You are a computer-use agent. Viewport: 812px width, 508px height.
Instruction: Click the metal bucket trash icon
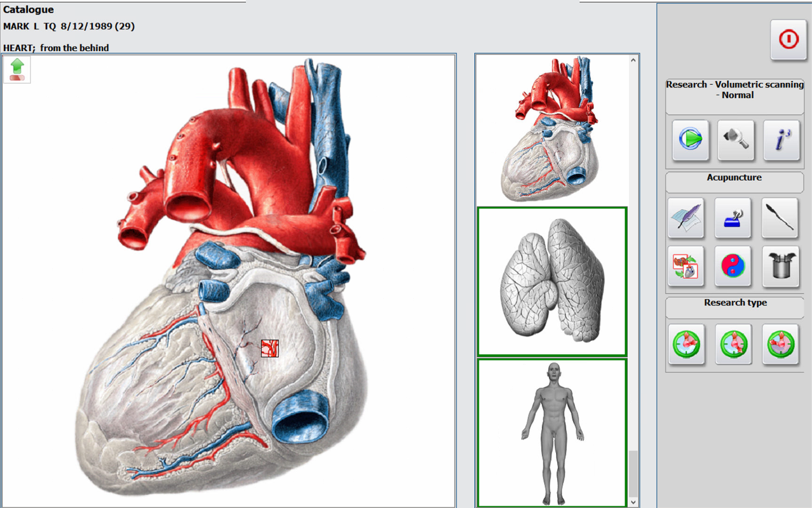pyautogui.click(x=780, y=266)
